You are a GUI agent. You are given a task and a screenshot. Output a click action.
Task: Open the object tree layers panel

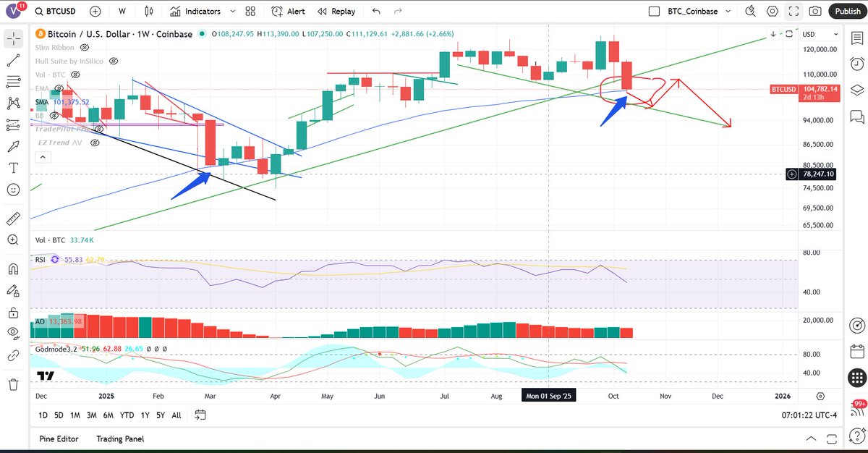point(856,90)
